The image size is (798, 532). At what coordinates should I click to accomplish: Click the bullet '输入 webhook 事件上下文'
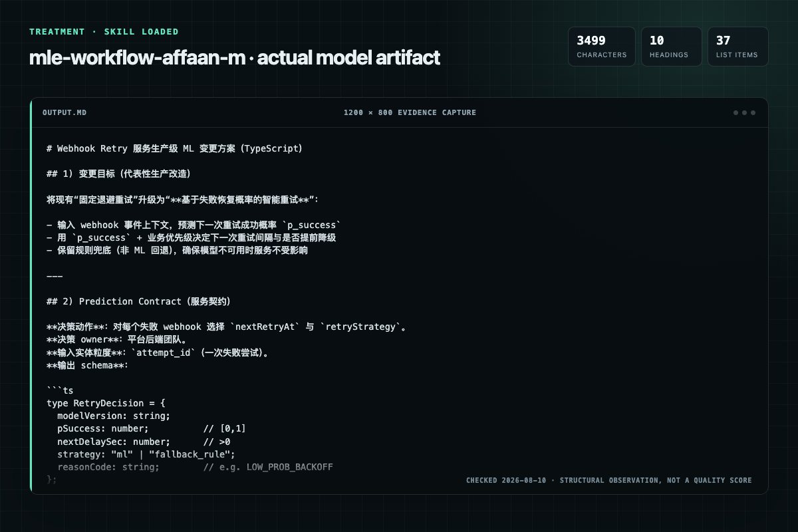pos(194,225)
